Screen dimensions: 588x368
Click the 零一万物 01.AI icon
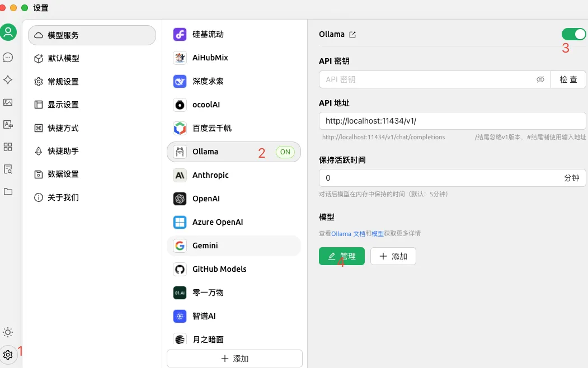click(x=180, y=292)
